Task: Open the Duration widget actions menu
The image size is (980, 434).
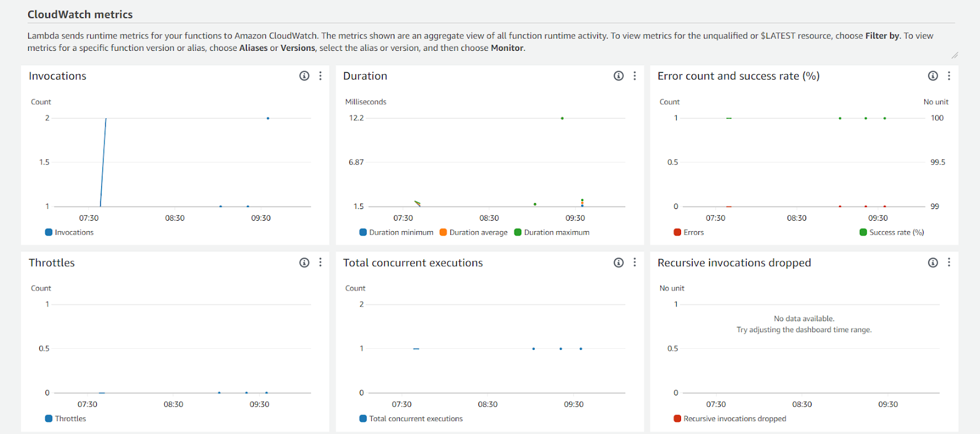Action: point(635,76)
